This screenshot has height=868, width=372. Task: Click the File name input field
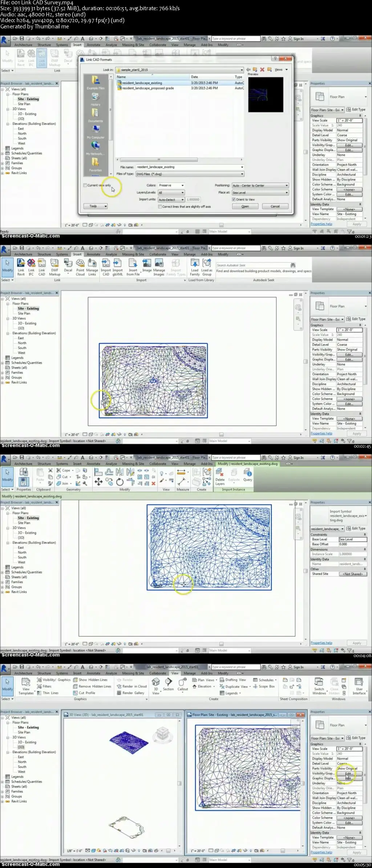coord(190,167)
